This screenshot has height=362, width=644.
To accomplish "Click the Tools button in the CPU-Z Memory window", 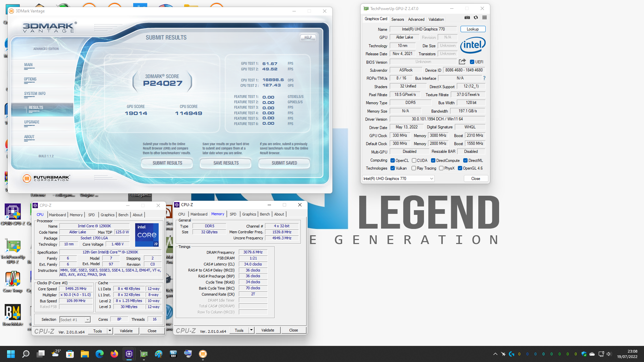I will click(x=239, y=330).
